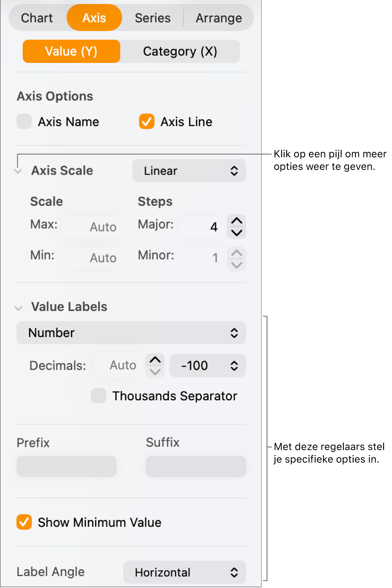Screen dimensions: 392x588
Task: Increase the Minor steps value
Action: pos(237,253)
